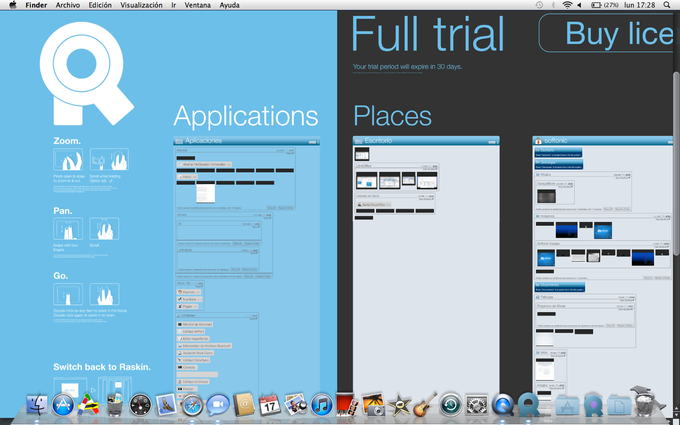This screenshot has height=425, width=680.
Task: Click the Wi-Fi status icon
Action: 567,5
